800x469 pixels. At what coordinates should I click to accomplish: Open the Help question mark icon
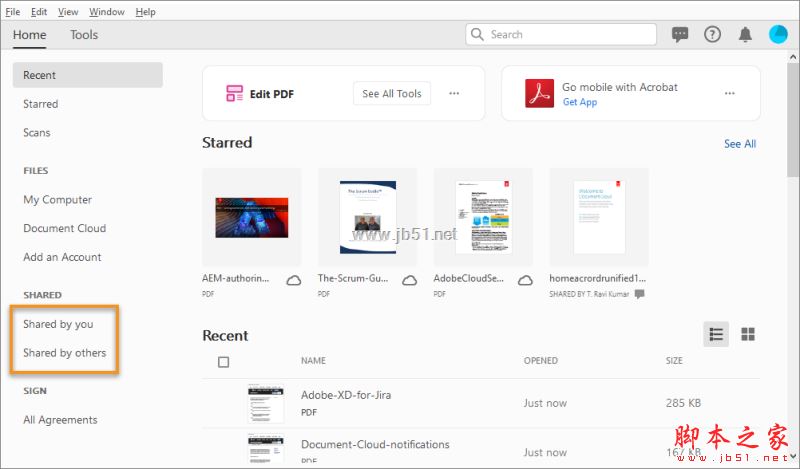[x=712, y=35]
